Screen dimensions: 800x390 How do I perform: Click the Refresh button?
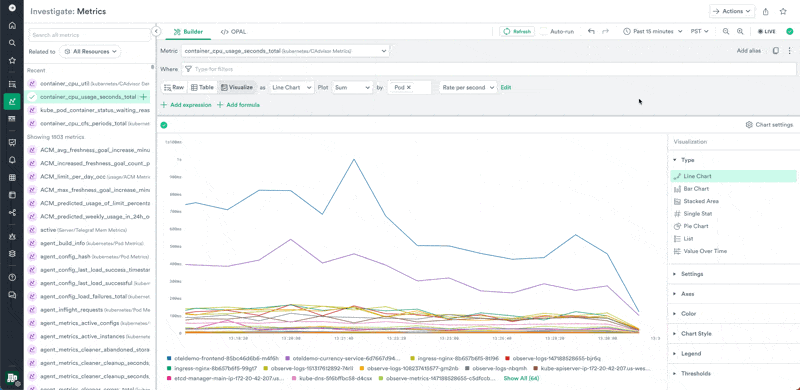tap(517, 32)
